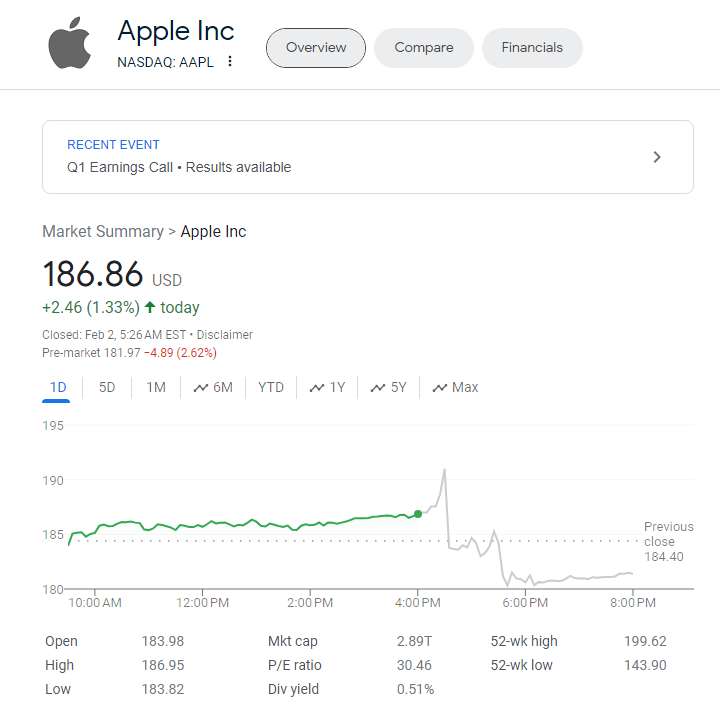Select the Overview tab
Image resolution: width=720 pixels, height=708 pixels.
point(316,48)
